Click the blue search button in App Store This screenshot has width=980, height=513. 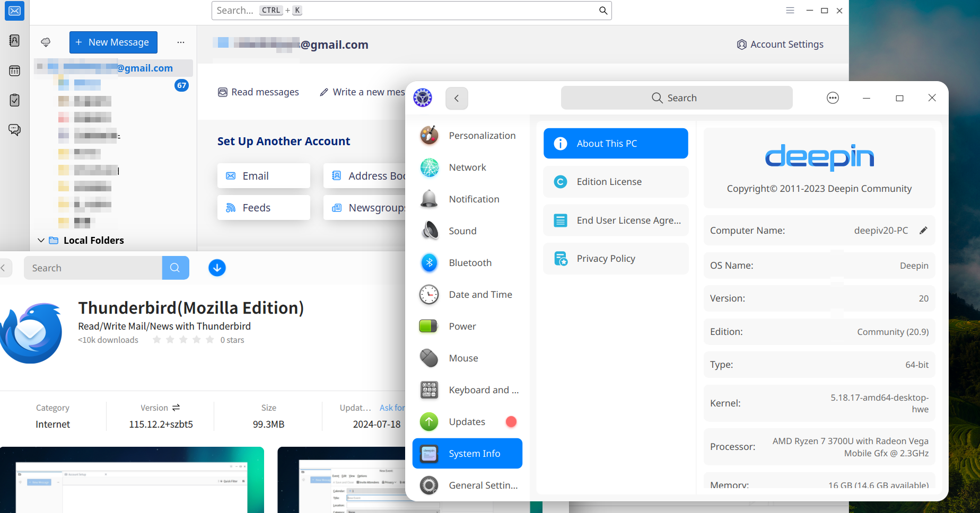(x=176, y=268)
